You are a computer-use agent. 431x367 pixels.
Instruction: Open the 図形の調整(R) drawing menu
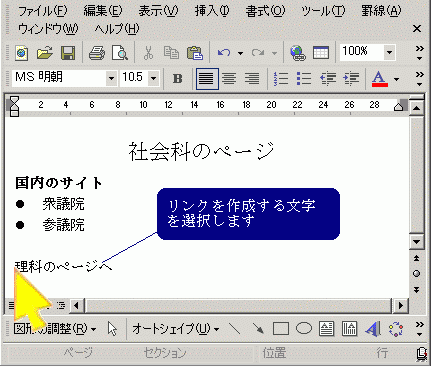[x=55, y=329]
